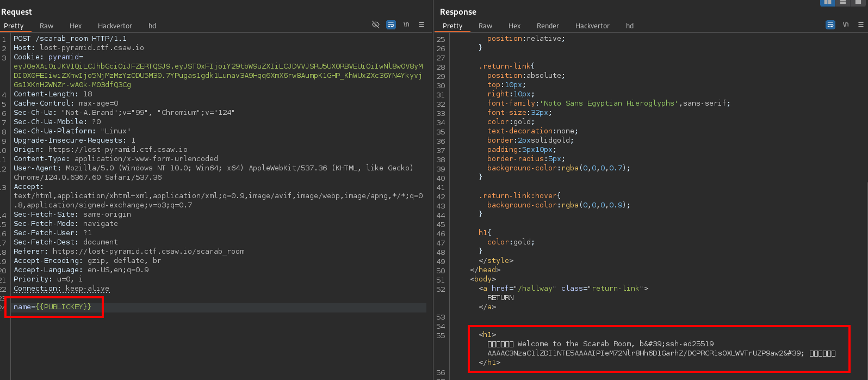This screenshot has height=380, width=868.
Task: Select the Response Hex tab
Action: [514, 26]
